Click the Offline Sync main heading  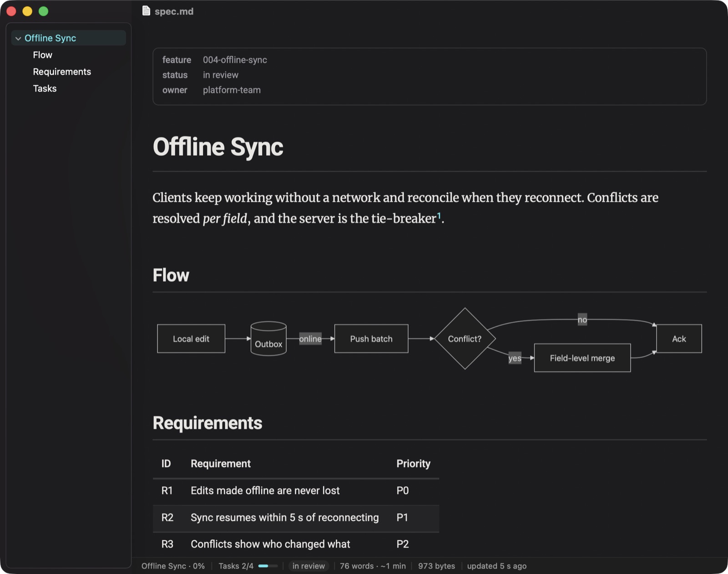point(218,147)
